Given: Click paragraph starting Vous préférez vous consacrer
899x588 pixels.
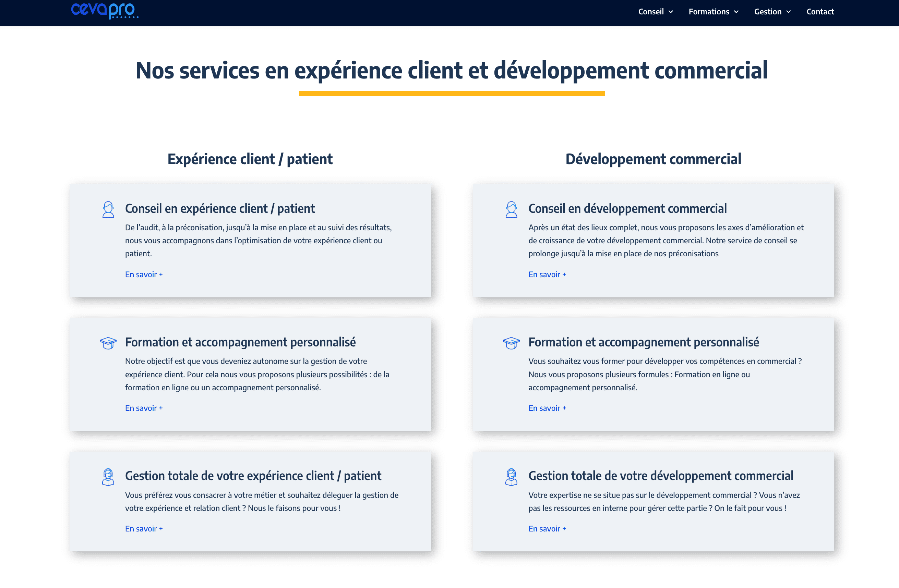Looking at the screenshot, I should click(262, 501).
